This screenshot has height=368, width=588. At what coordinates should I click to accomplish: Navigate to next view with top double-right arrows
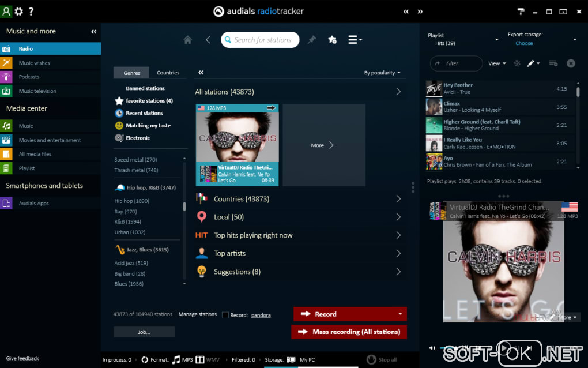pyautogui.click(x=420, y=12)
